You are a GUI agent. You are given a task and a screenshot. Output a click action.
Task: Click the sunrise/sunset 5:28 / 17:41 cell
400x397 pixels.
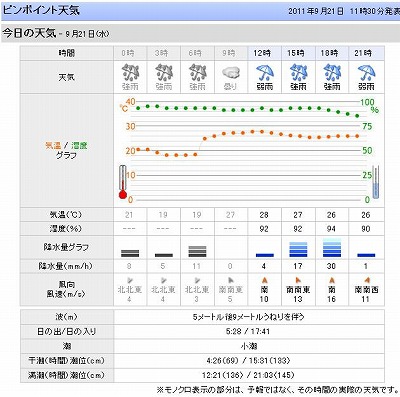(x=249, y=332)
